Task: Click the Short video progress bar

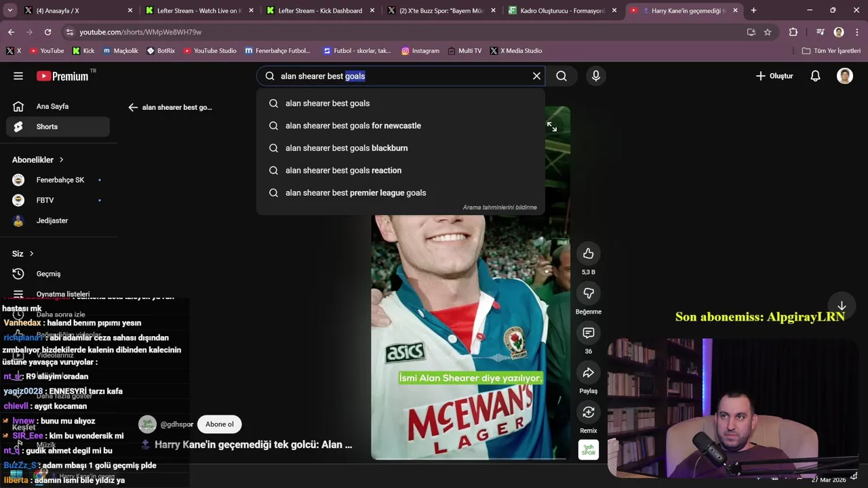Action: pos(471,459)
